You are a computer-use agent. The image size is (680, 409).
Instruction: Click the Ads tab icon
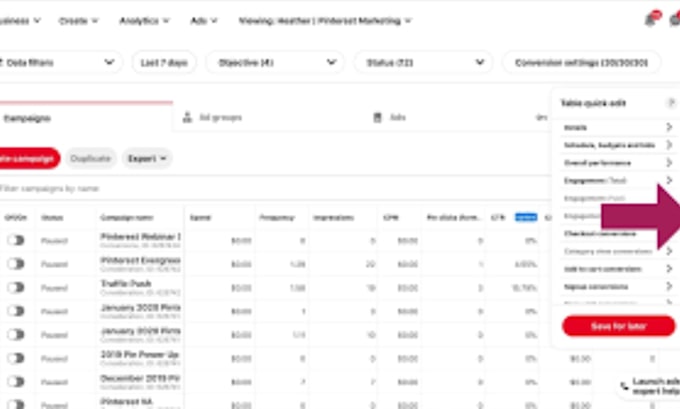[x=377, y=117]
